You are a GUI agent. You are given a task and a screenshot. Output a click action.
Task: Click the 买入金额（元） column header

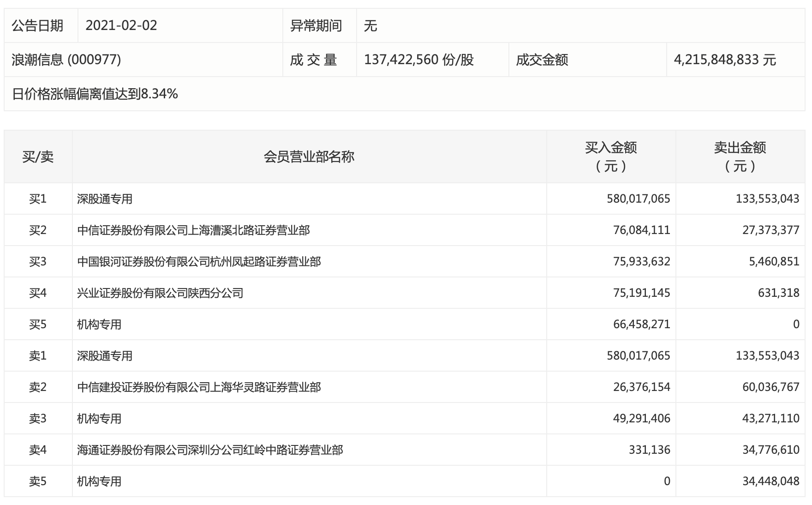click(611, 156)
